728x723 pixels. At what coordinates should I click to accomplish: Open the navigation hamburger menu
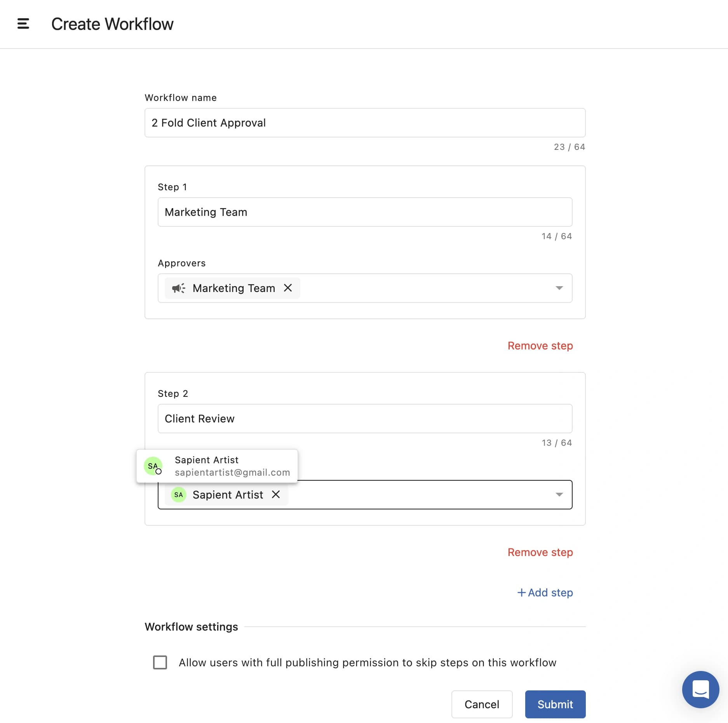pyautogui.click(x=23, y=24)
